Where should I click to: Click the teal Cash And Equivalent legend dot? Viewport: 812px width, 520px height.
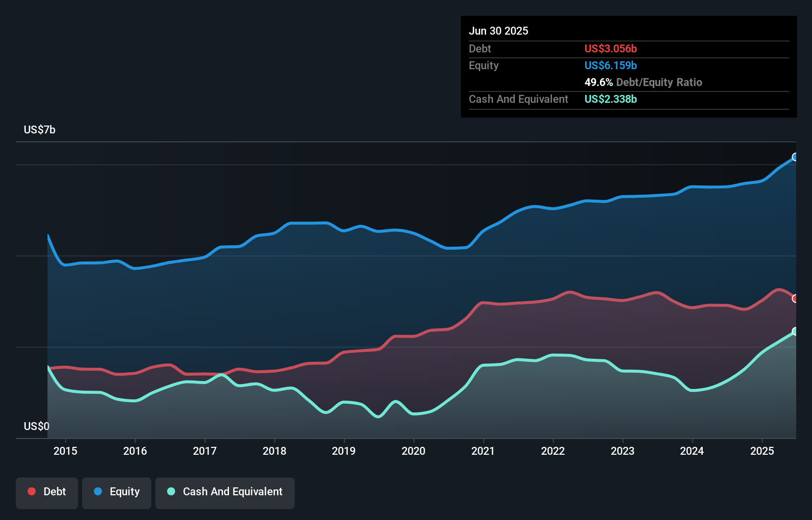170,491
